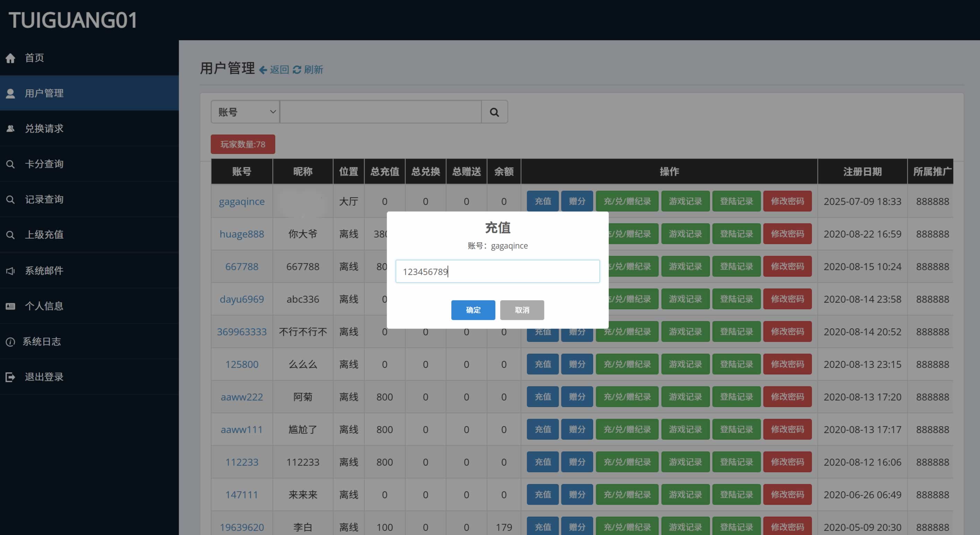
Task: Open the gagaqince account link
Action: (242, 201)
